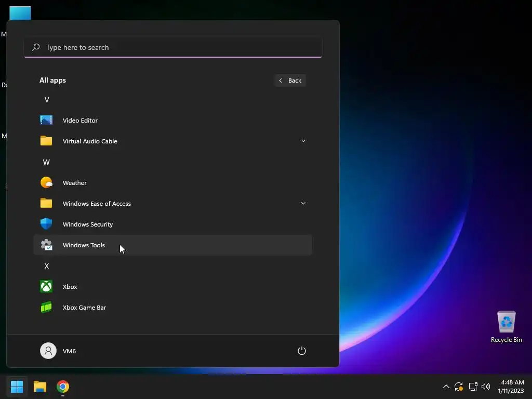Screen dimensions: 532x399
Task: Open the clock showing 4:48 AM
Action: pyautogui.click(x=511, y=387)
